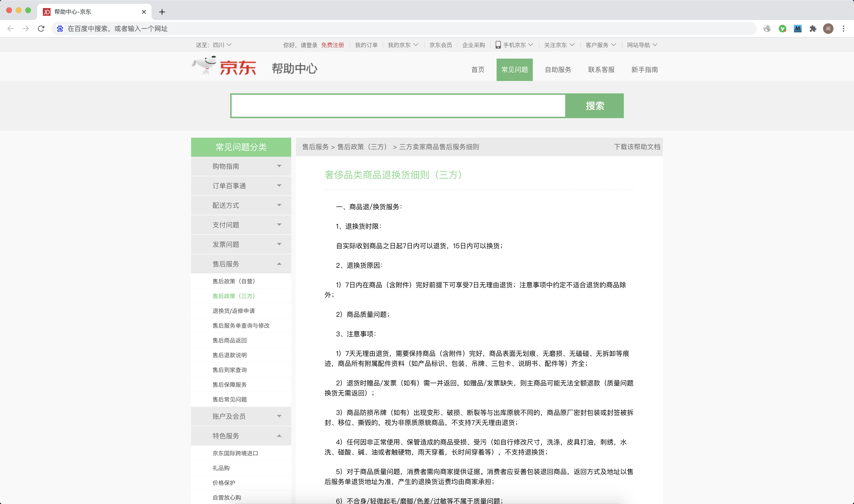Open 售后常见问题 sidebar item
This screenshot has width=854, height=504.
(x=230, y=399)
